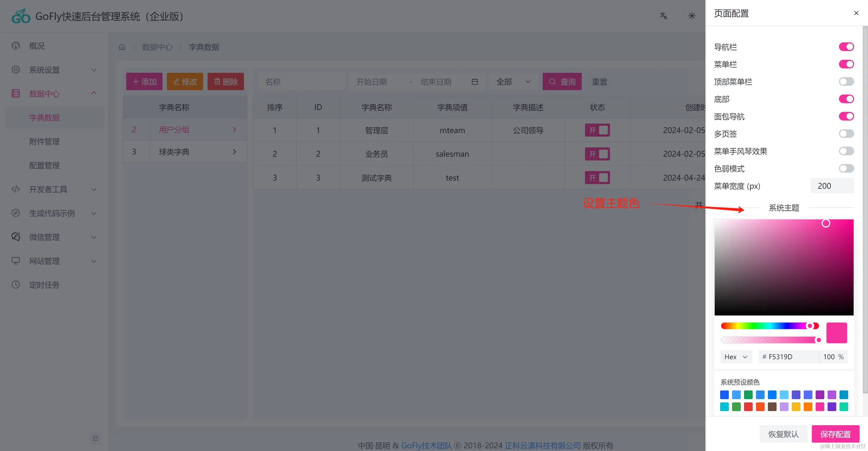Open the language translation icon

pos(663,16)
